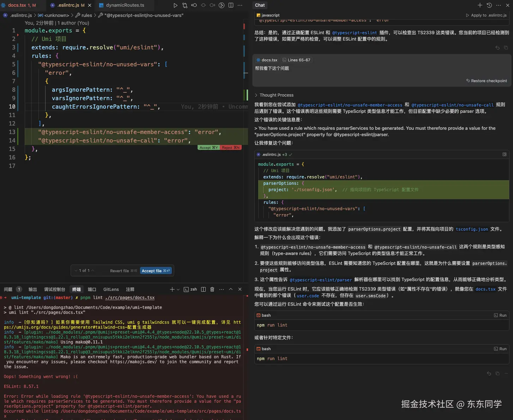513x420 pixels.
Task: Close the Chat panel
Action: click(507, 5)
